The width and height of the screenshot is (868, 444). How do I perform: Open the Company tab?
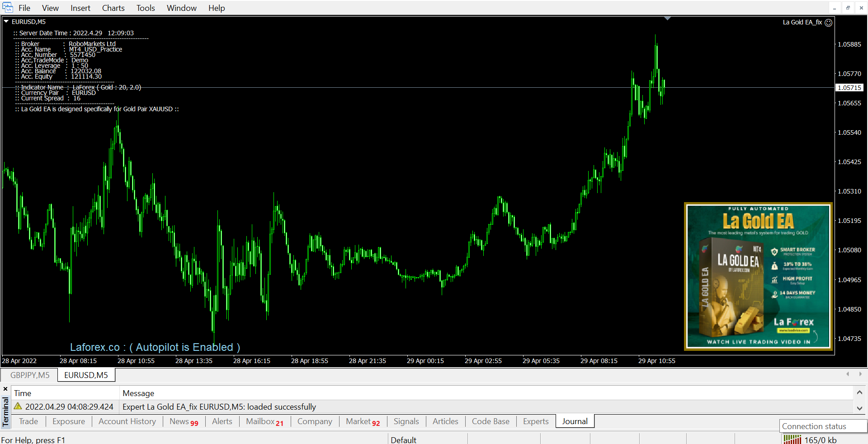click(315, 421)
